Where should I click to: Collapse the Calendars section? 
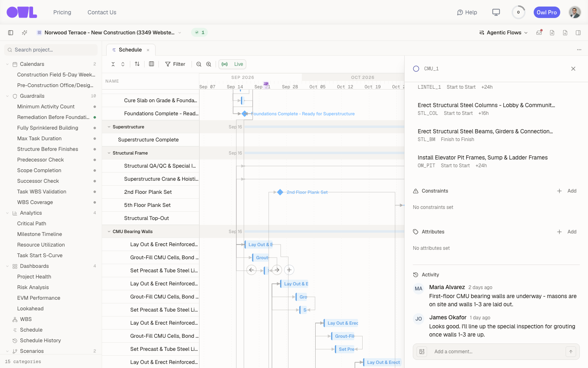pos(7,64)
